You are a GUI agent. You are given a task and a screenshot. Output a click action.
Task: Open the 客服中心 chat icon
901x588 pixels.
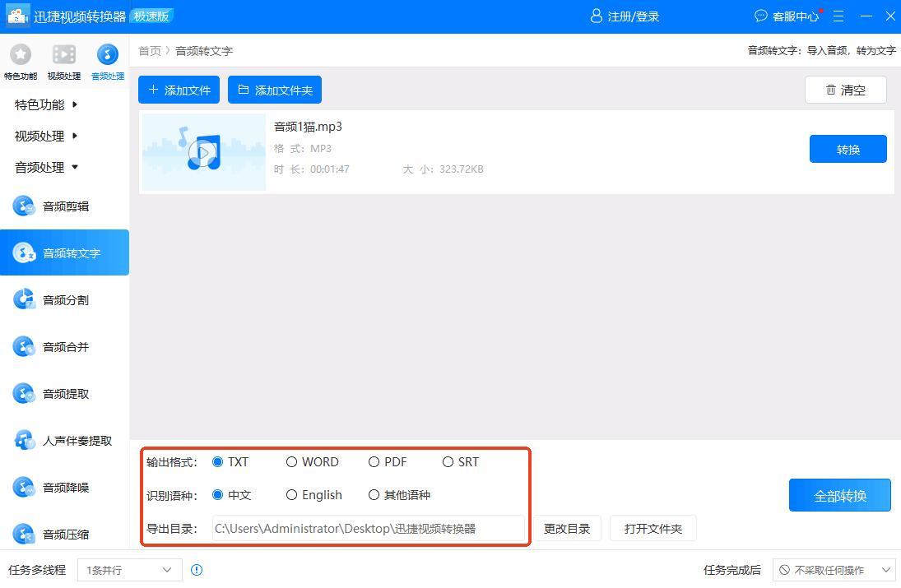pos(761,16)
